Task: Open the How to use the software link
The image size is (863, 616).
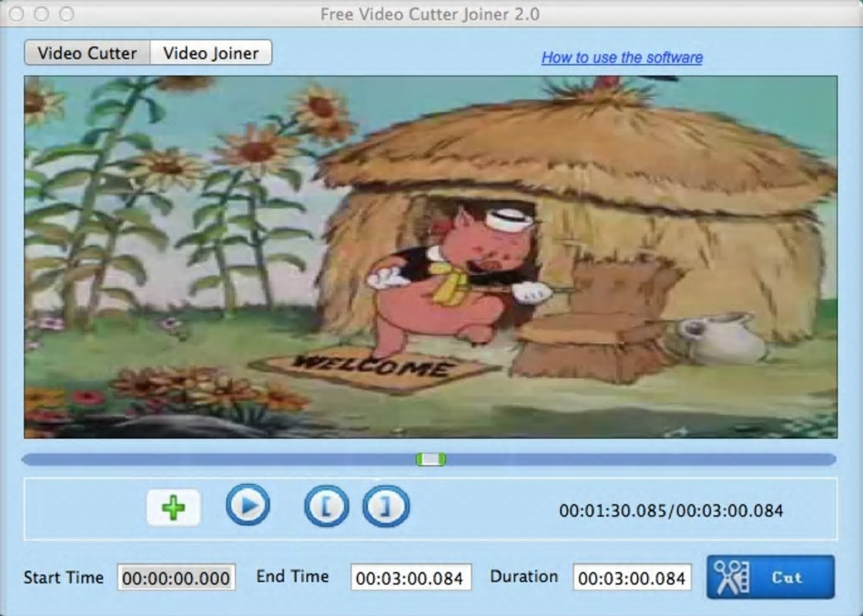Action: (x=622, y=58)
